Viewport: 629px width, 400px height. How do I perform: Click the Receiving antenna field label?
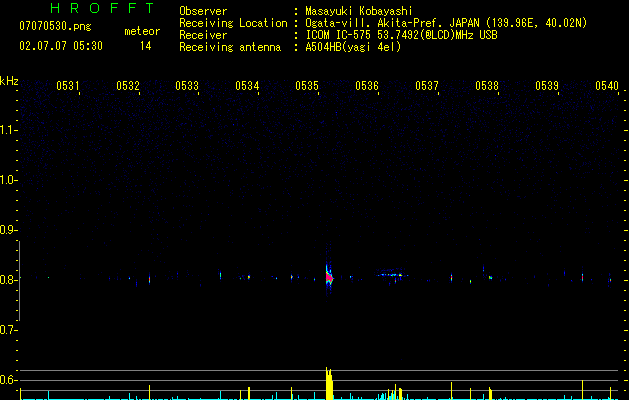click(230, 47)
